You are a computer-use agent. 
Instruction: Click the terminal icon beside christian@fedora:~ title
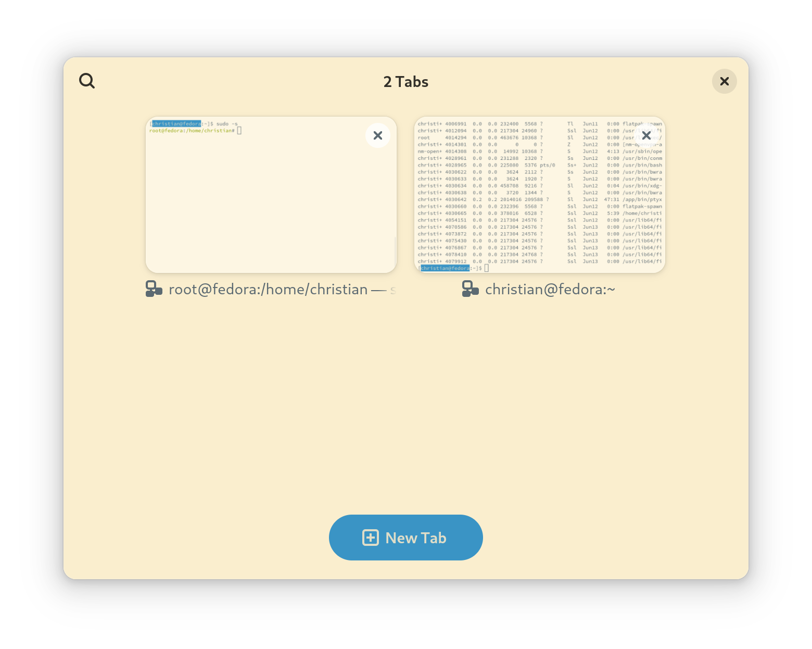[471, 289]
